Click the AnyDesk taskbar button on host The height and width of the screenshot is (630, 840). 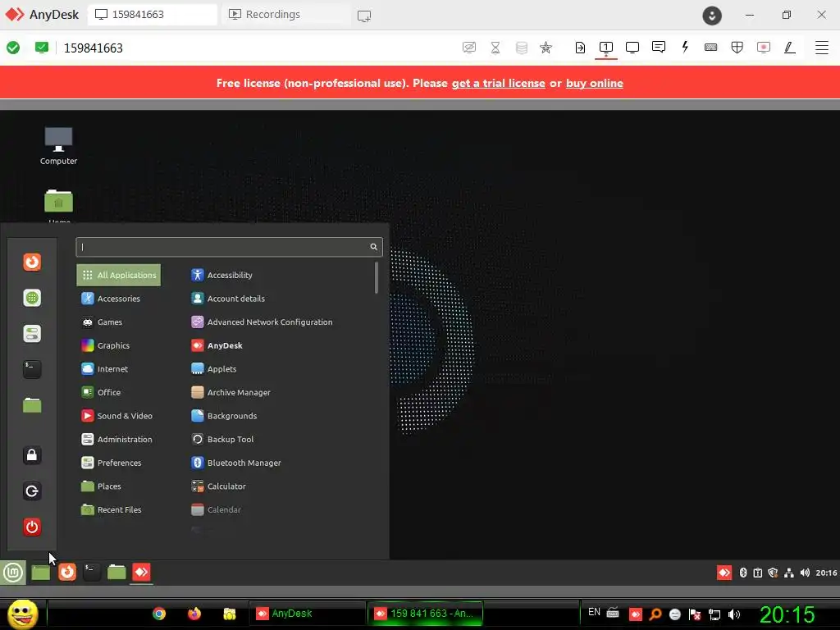tap(307, 614)
